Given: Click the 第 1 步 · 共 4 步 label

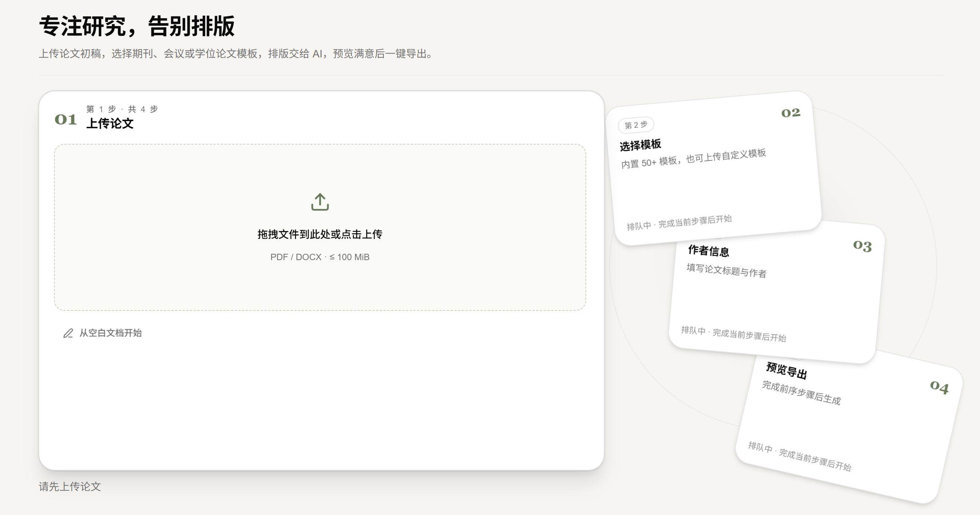Looking at the screenshot, I should tap(122, 109).
